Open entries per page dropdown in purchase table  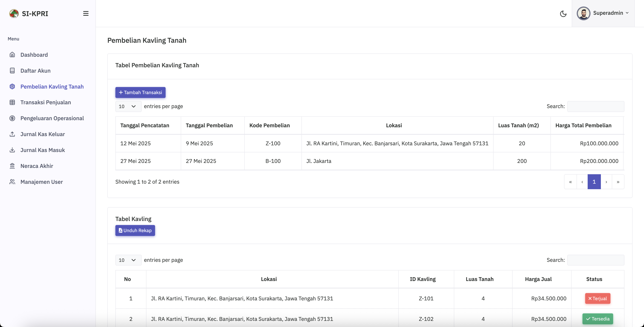128,106
